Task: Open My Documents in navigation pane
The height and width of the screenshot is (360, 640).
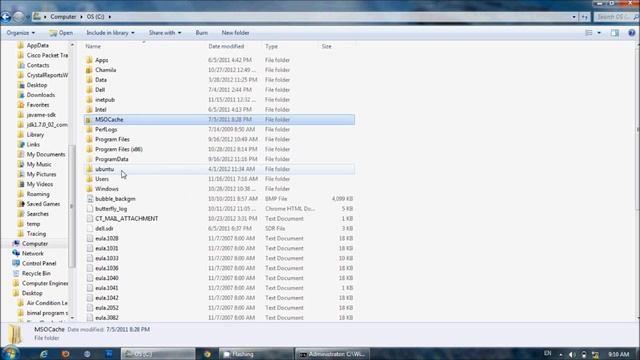Action: coord(46,154)
